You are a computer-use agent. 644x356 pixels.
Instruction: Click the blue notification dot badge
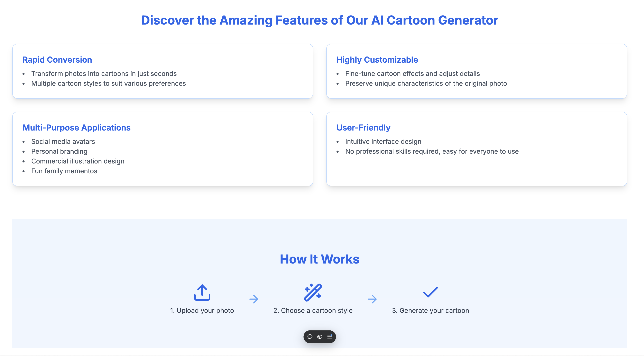click(x=331, y=335)
